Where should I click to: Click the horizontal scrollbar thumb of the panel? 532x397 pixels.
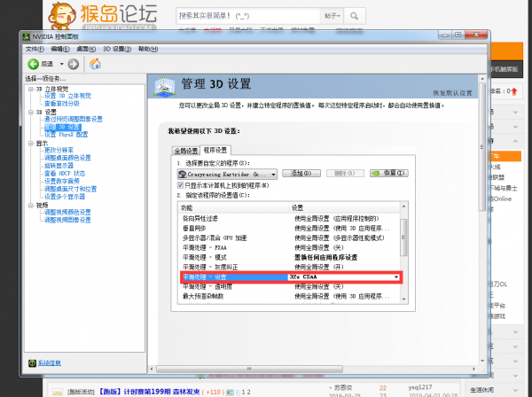point(249,369)
